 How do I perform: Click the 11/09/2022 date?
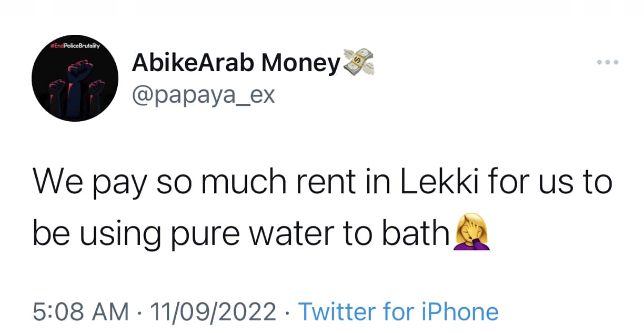213,312
